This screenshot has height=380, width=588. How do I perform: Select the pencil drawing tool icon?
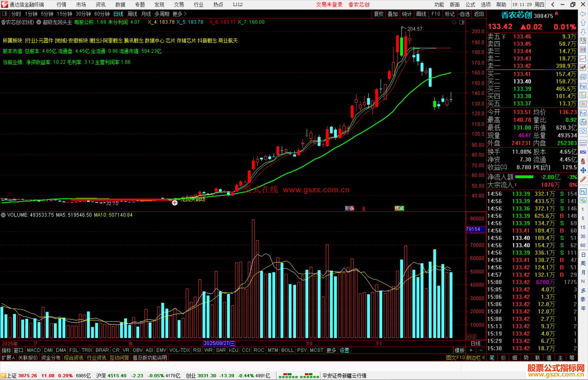pyautogui.click(x=583, y=179)
